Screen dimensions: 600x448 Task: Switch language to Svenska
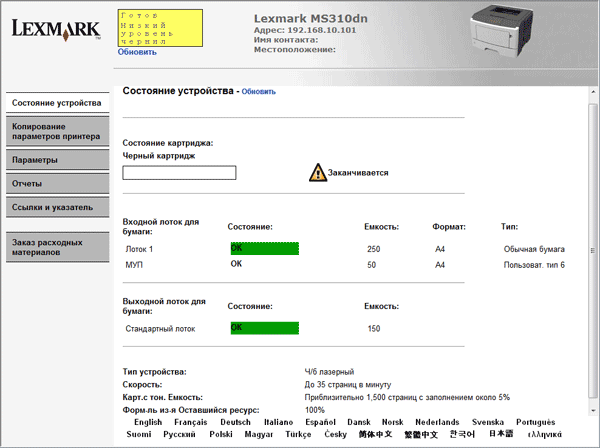(488, 422)
